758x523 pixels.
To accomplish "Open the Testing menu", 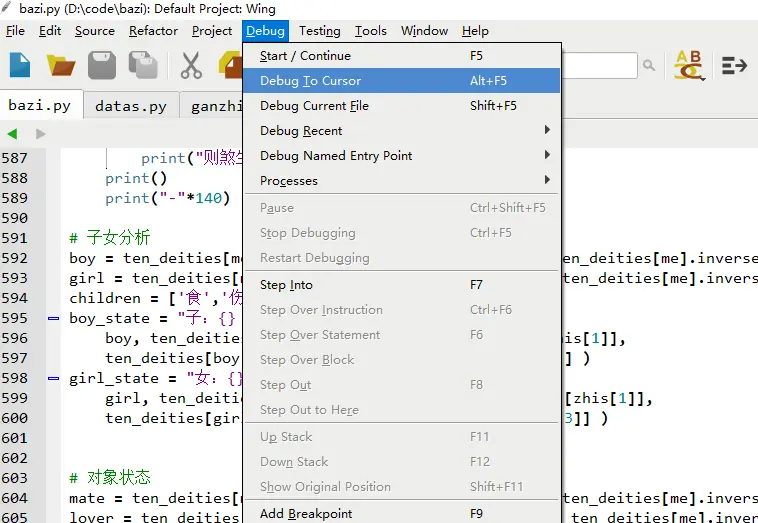I will point(320,31).
